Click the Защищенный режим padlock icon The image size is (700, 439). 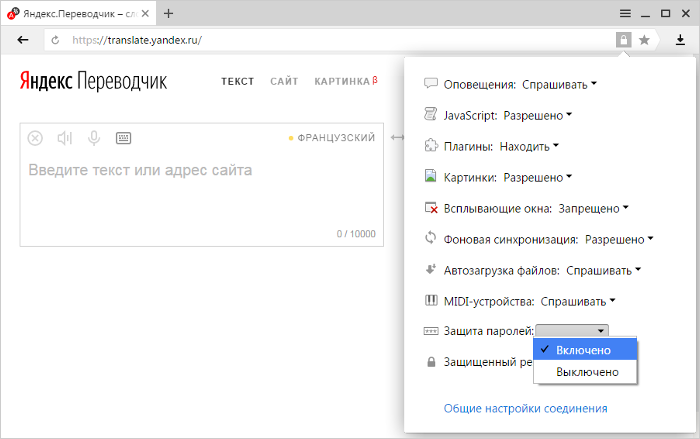point(431,362)
